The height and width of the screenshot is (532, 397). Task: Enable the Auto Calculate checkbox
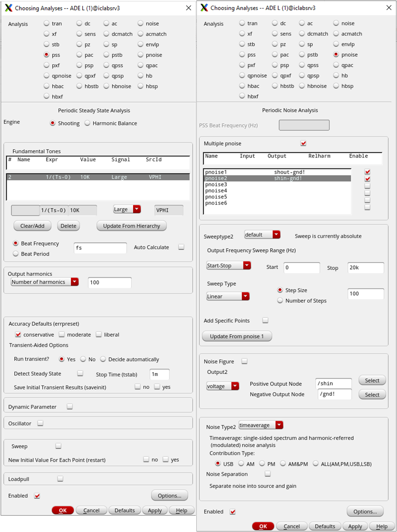(x=181, y=247)
